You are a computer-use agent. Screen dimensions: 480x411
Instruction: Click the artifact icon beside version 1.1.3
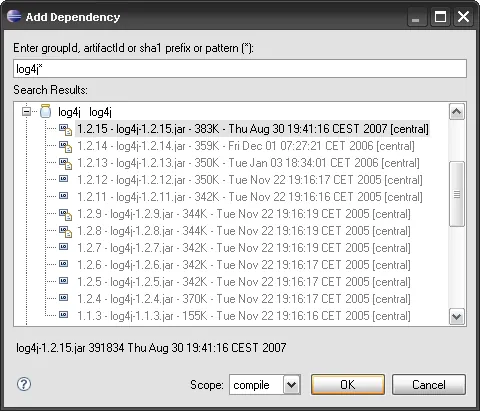[x=64, y=314]
